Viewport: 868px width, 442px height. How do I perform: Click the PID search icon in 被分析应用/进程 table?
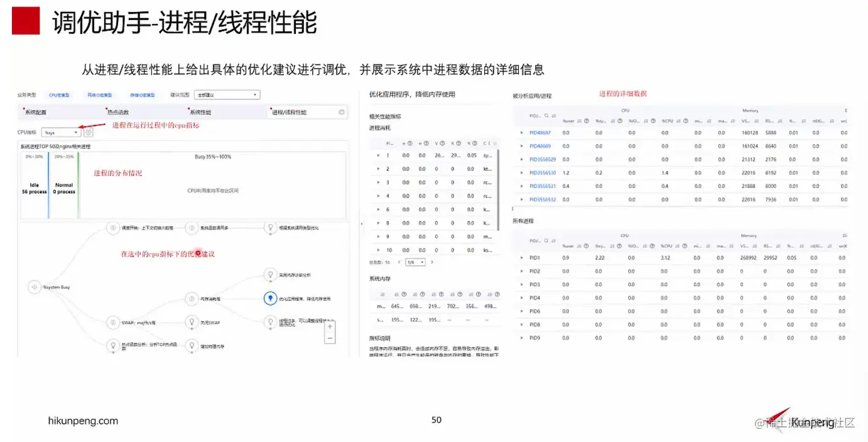(546, 116)
